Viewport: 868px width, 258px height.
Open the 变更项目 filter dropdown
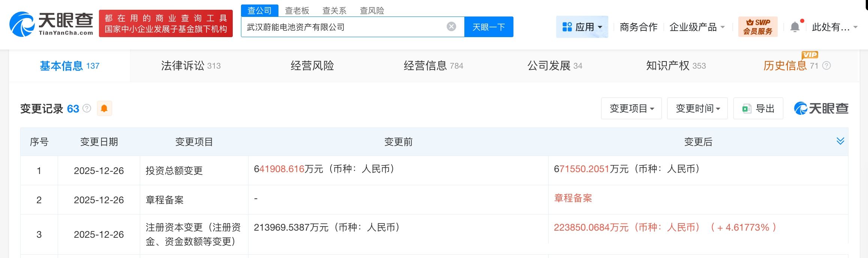[631, 109]
